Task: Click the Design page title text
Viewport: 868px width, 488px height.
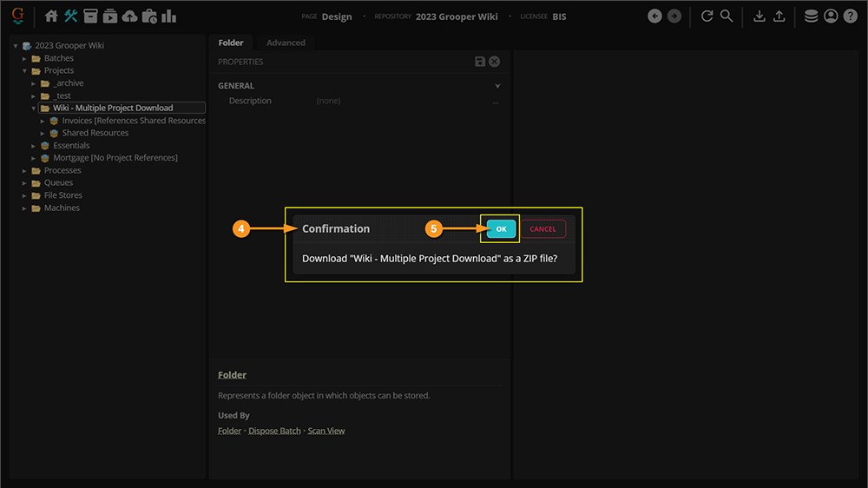Action: point(337,16)
